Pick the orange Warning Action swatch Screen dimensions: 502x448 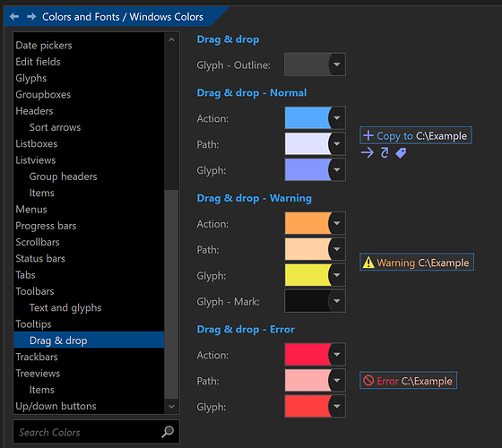coord(307,223)
